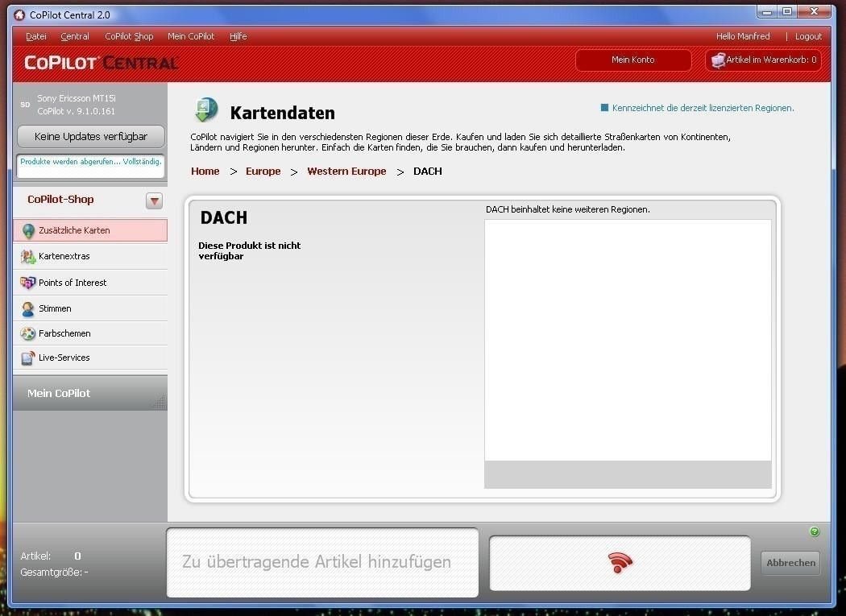Click the Kartendaten heading
This screenshot has height=616, width=846.
[282, 113]
